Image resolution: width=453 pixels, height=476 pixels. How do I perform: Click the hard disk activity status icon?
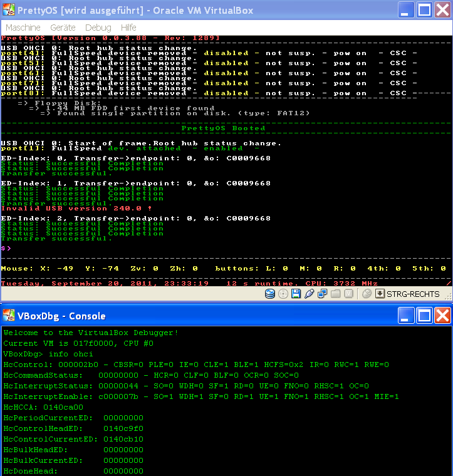pos(270,294)
